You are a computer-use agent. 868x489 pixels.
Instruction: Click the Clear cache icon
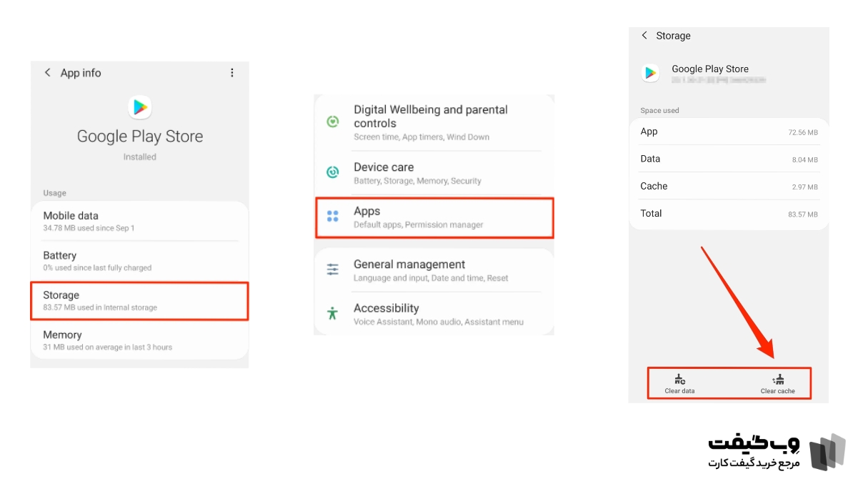[x=777, y=379]
